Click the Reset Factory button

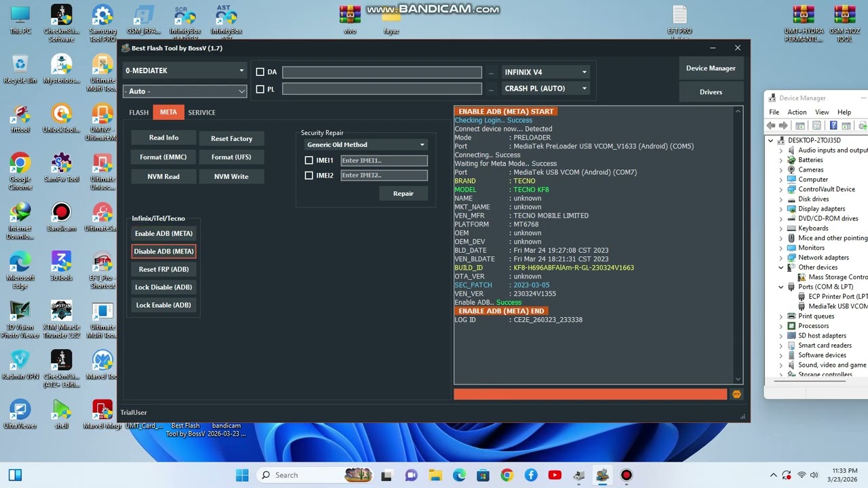pyautogui.click(x=231, y=138)
